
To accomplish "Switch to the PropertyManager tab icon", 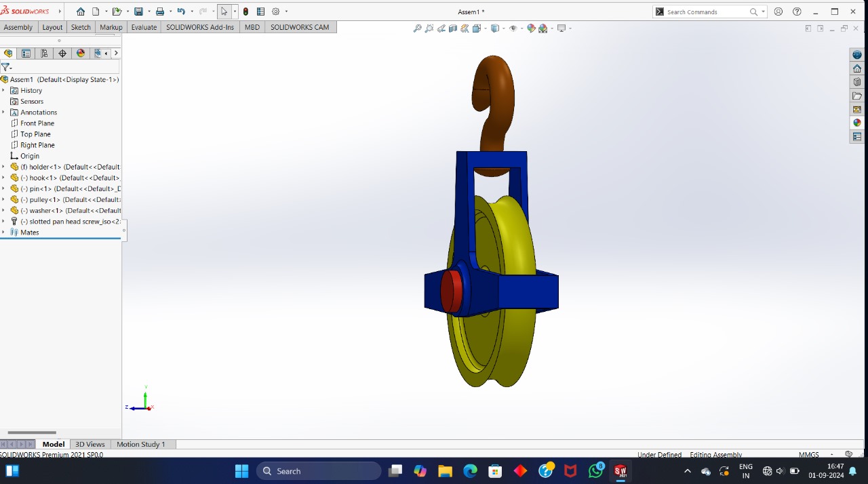I will click(x=26, y=53).
